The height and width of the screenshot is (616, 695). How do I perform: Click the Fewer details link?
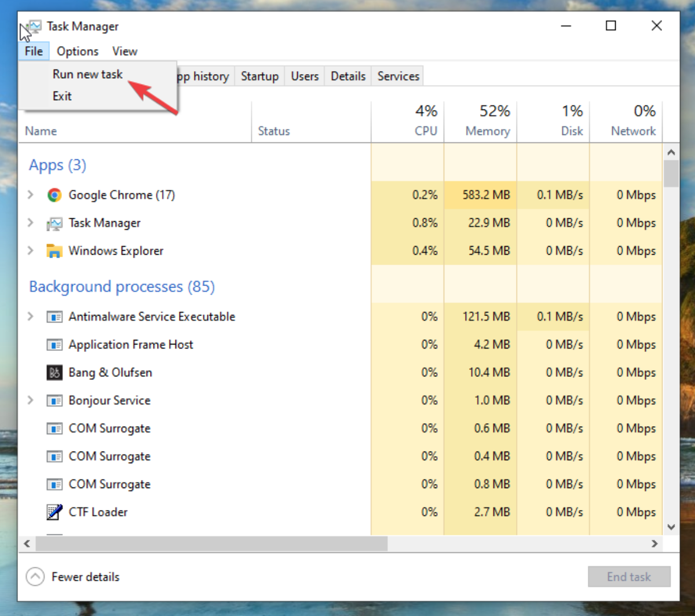(85, 577)
